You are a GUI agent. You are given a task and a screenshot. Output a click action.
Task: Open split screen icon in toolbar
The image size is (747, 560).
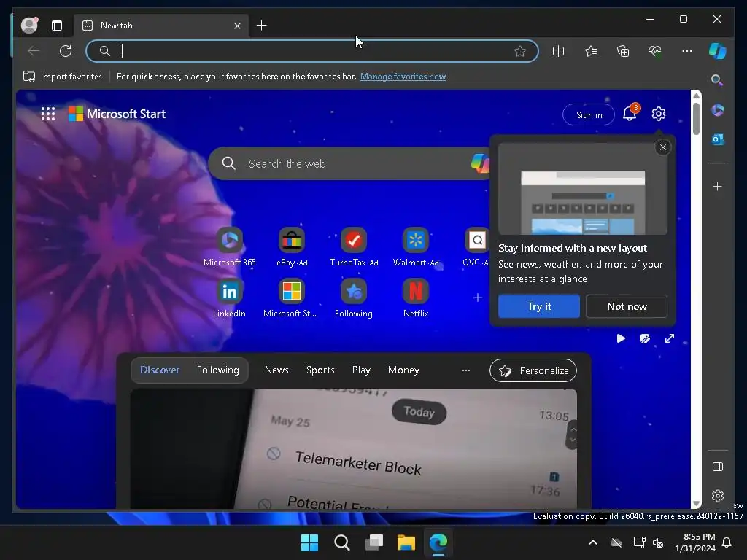click(x=558, y=51)
